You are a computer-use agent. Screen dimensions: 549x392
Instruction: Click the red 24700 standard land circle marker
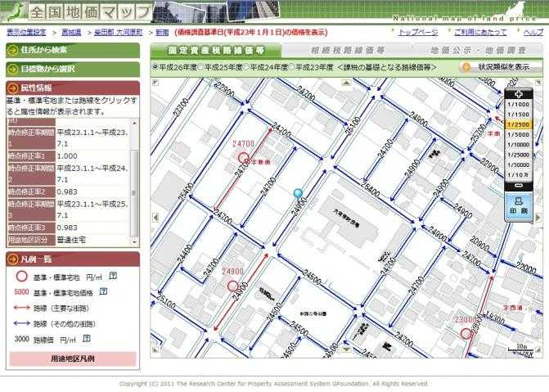pos(243,158)
